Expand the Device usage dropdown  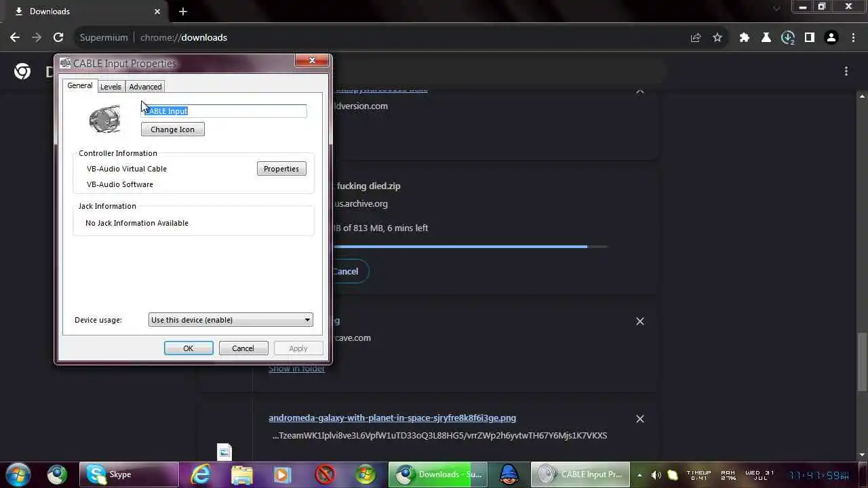point(231,320)
